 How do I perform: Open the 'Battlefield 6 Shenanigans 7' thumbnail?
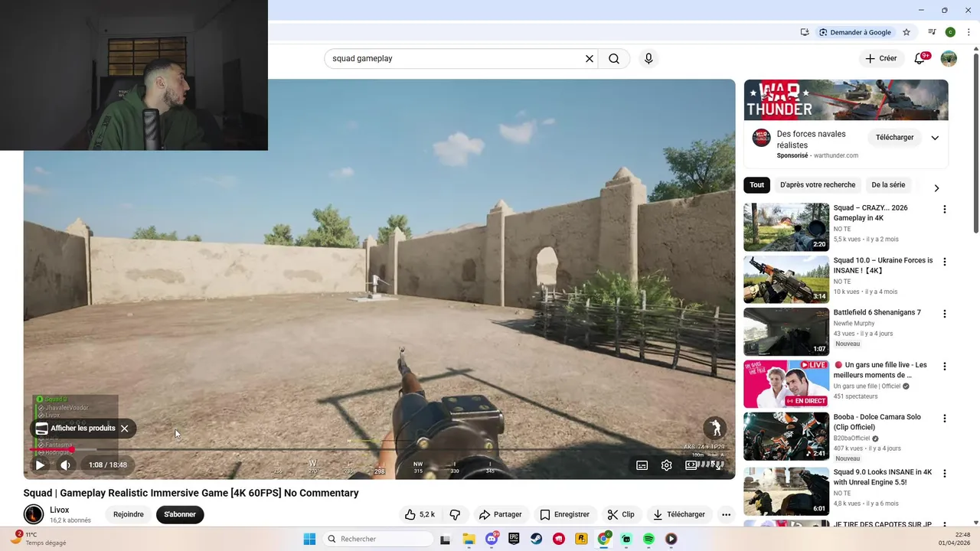point(786,331)
